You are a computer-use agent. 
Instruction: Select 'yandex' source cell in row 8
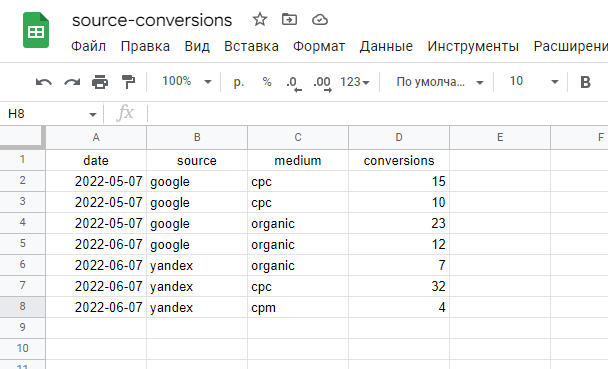pos(197,307)
